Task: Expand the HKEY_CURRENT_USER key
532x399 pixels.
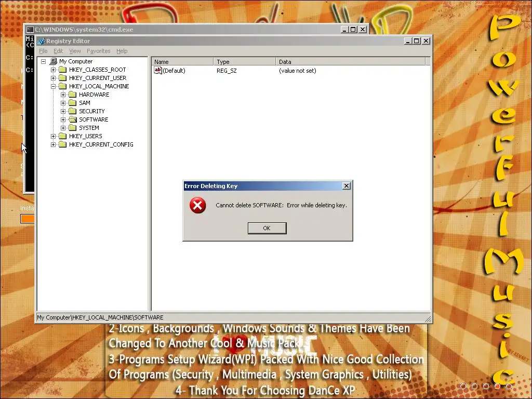Action: tap(54, 78)
